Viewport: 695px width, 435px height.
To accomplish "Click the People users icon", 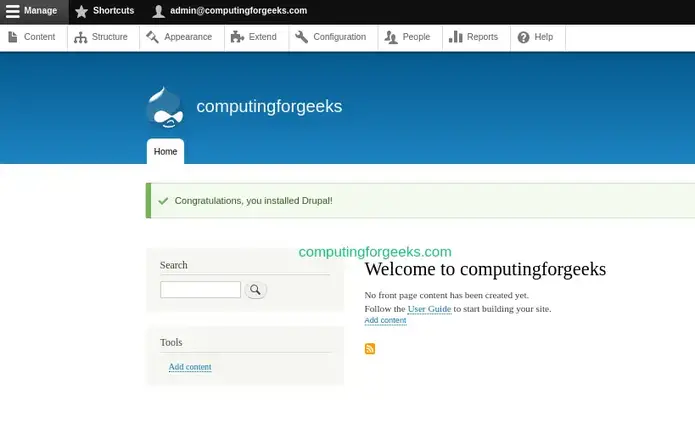I will [390, 37].
